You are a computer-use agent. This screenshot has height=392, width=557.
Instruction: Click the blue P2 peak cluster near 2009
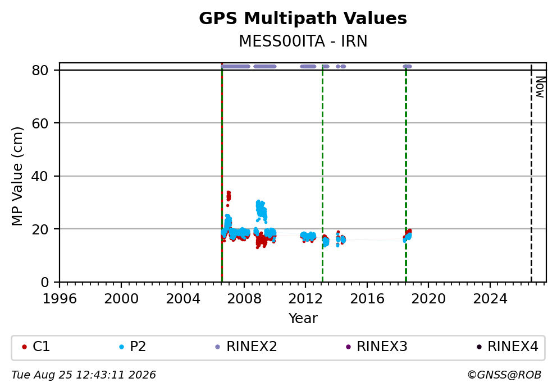(x=261, y=209)
